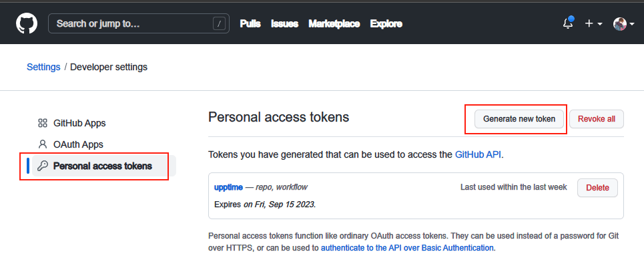Click the Revoke all button
Image resolution: width=644 pixels, height=270 pixels.
[x=597, y=119]
